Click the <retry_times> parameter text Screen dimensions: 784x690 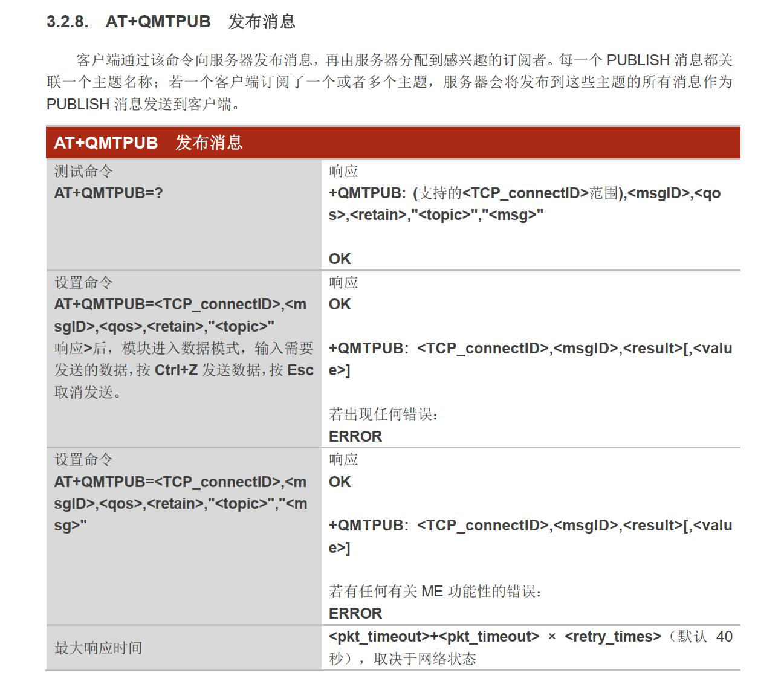612,637
